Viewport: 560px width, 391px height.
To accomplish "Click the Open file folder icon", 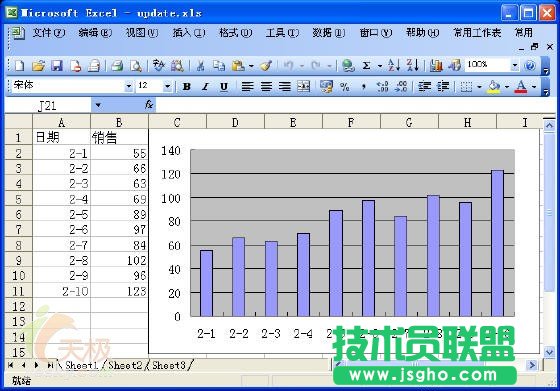I will (39, 66).
